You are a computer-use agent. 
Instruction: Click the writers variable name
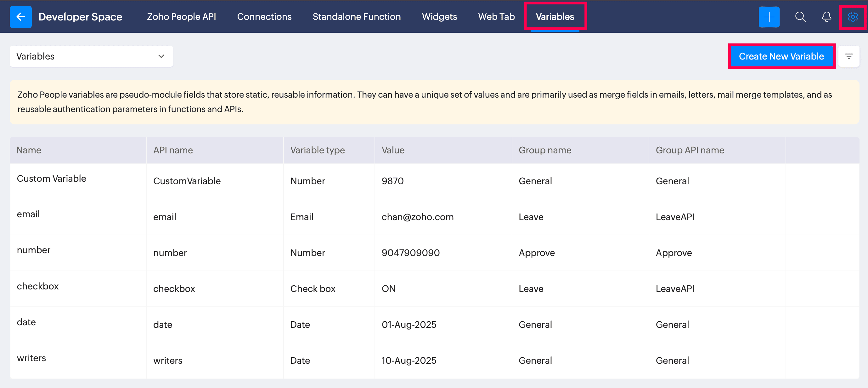click(31, 358)
